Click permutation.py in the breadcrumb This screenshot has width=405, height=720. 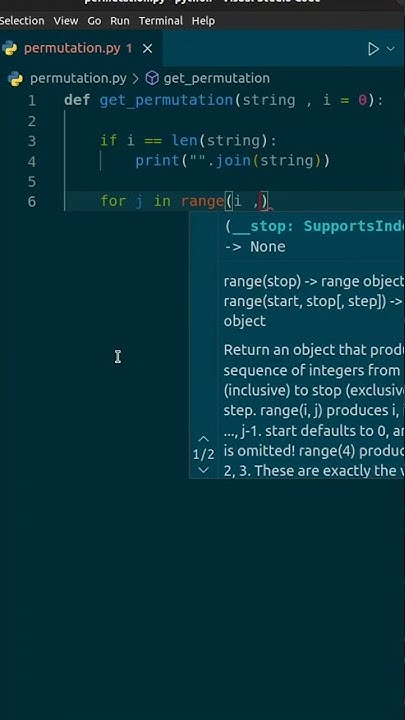pos(78,79)
